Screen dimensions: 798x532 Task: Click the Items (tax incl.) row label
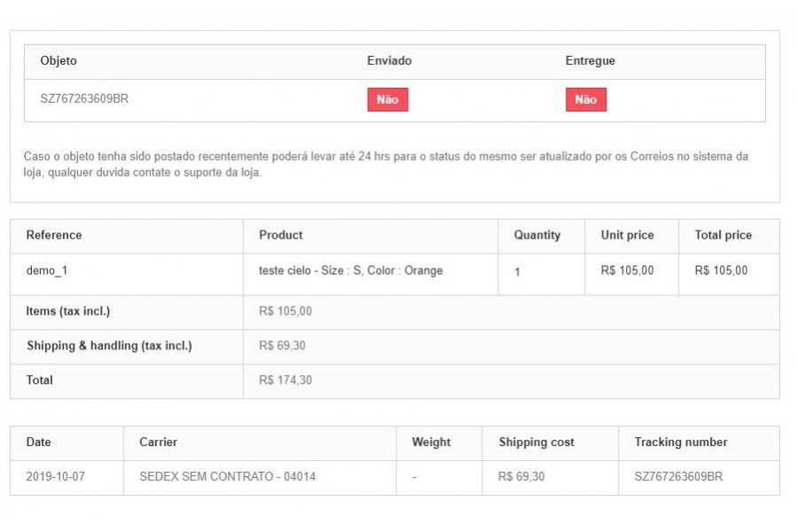(x=68, y=311)
